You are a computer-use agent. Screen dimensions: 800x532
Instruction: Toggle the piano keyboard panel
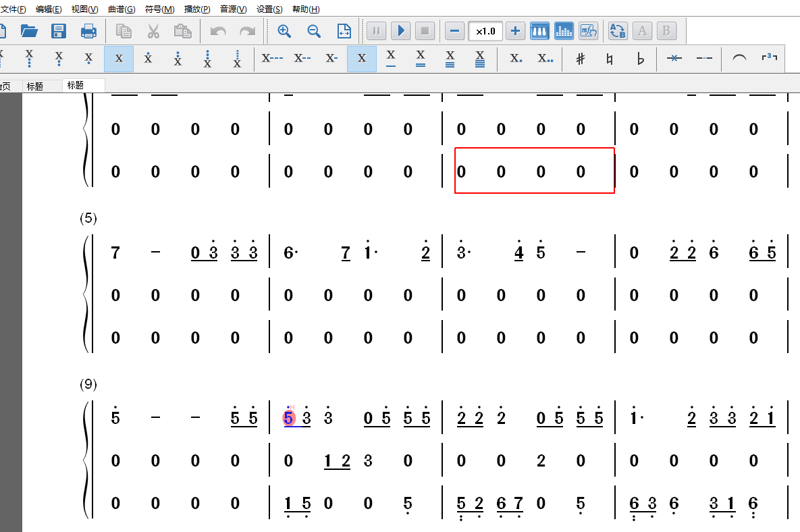[539, 31]
